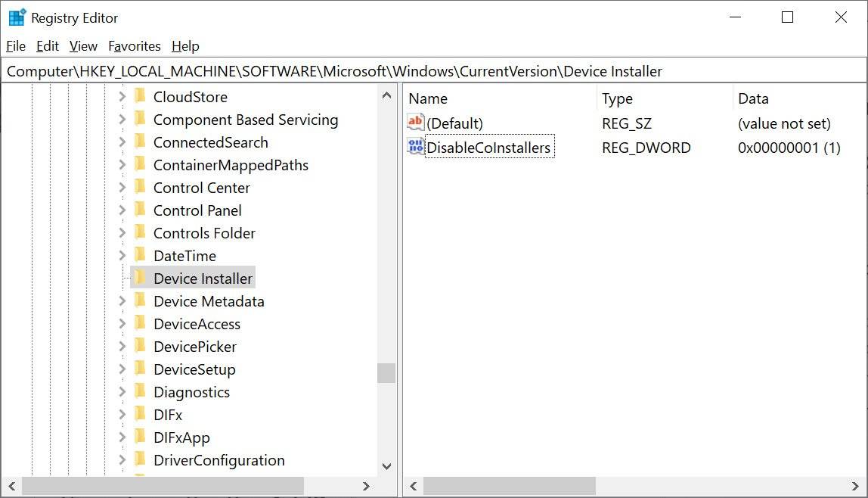
Task: Click the DIFxApp folder icon
Action: click(x=141, y=437)
